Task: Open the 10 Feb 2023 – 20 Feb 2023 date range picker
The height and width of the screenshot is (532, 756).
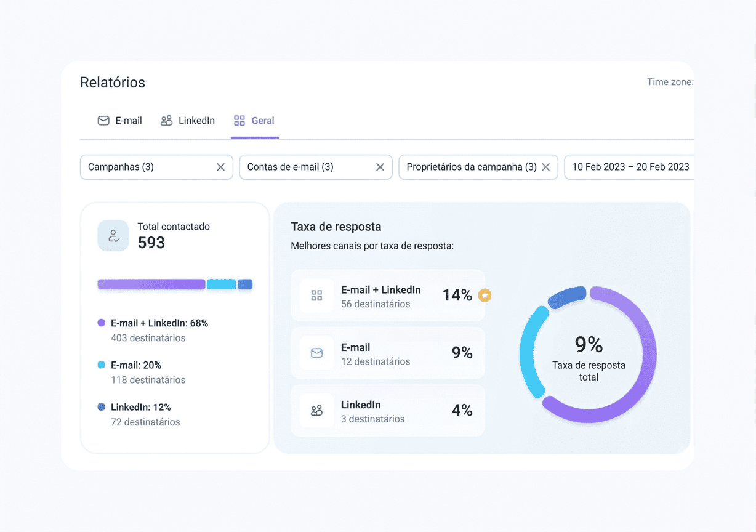Action: point(630,167)
